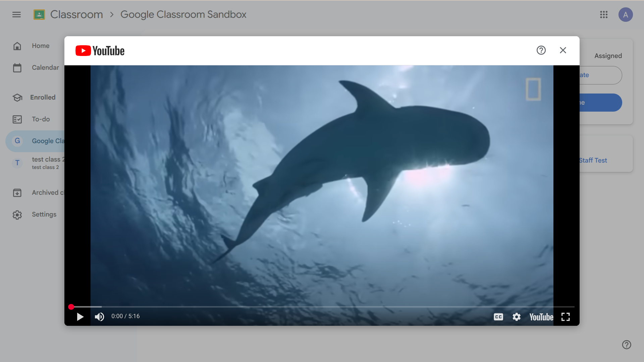The width and height of the screenshot is (644, 362).
Task: Open Calendar from the sidebar
Action: click(x=45, y=68)
